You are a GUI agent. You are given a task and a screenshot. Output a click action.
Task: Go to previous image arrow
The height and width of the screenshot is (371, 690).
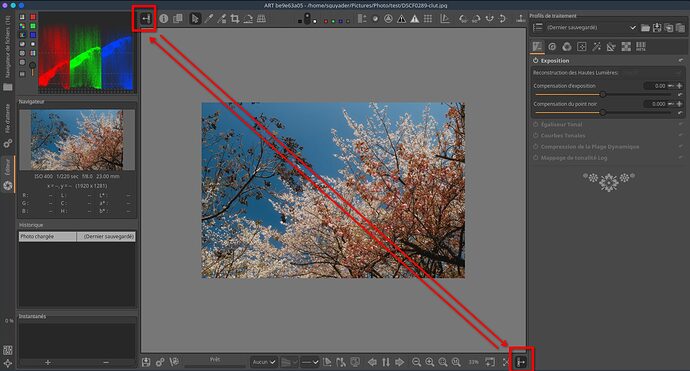click(372, 362)
